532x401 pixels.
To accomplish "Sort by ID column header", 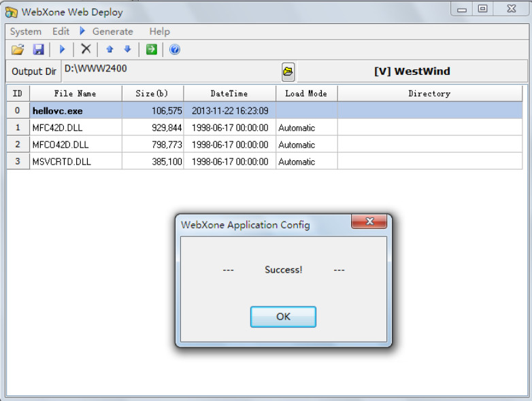I will 18,94.
